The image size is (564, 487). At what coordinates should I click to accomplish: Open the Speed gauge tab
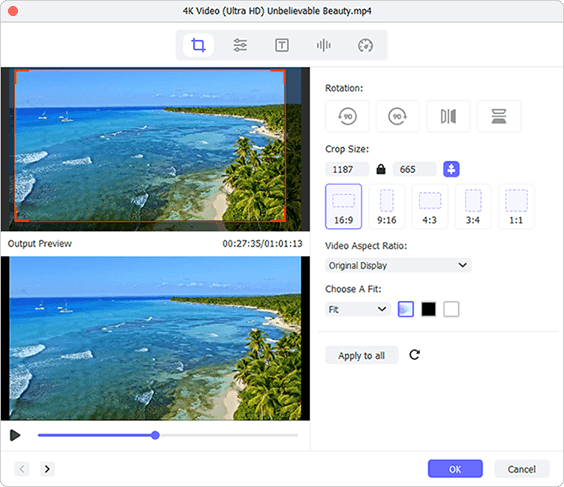pos(365,45)
